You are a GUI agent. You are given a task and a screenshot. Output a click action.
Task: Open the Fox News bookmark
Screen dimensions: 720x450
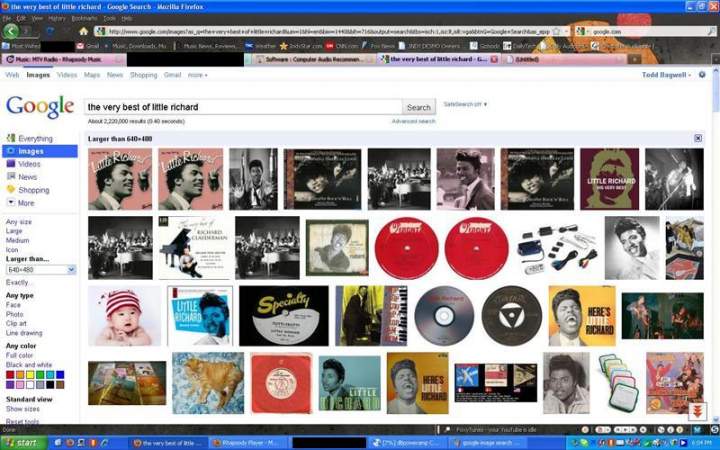pos(378,45)
